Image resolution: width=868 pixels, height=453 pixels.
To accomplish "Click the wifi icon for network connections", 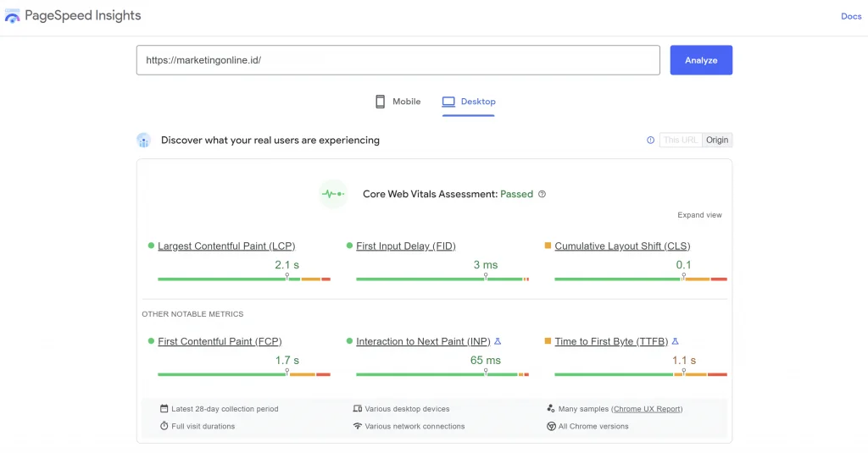I will coord(357,426).
